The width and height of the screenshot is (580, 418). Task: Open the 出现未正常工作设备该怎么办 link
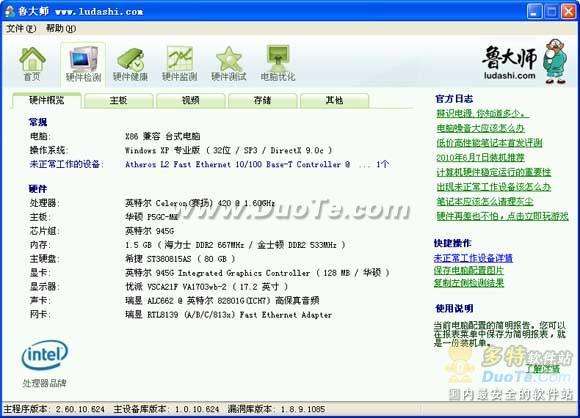[493, 187]
